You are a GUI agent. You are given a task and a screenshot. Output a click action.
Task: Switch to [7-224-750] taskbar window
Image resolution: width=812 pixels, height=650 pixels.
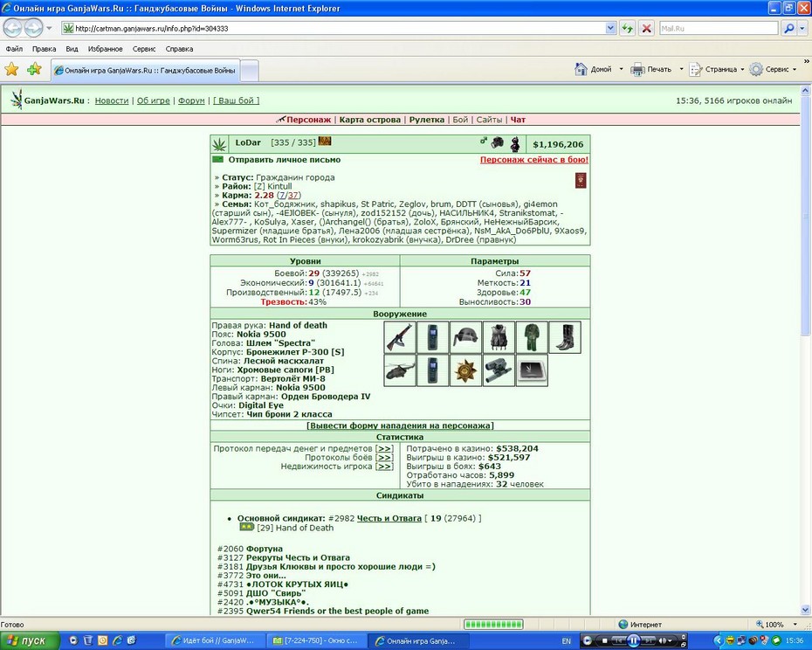[316, 641]
